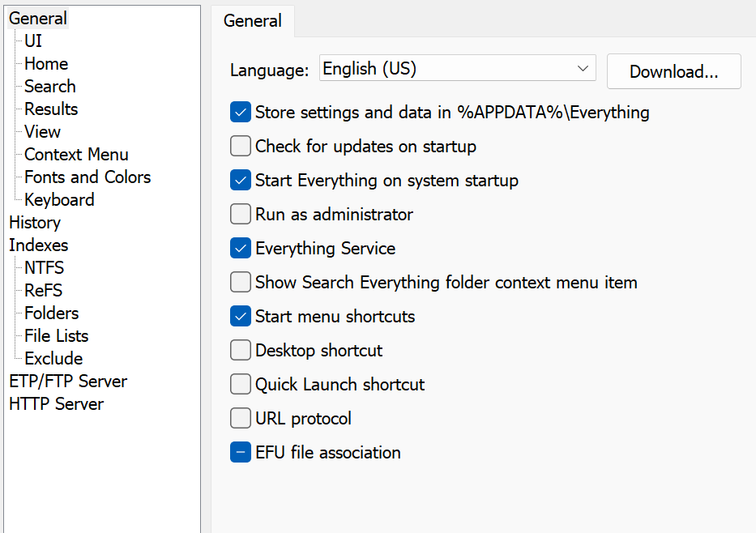Image resolution: width=756 pixels, height=533 pixels.
Task: Select Context Menu in the tree
Action: coord(76,154)
